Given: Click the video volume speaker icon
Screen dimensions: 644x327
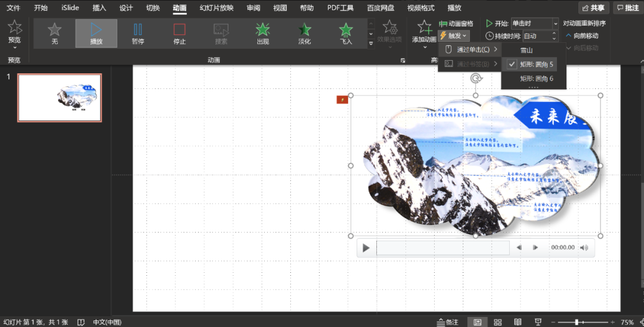Looking at the screenshot, I should (584, 247).
